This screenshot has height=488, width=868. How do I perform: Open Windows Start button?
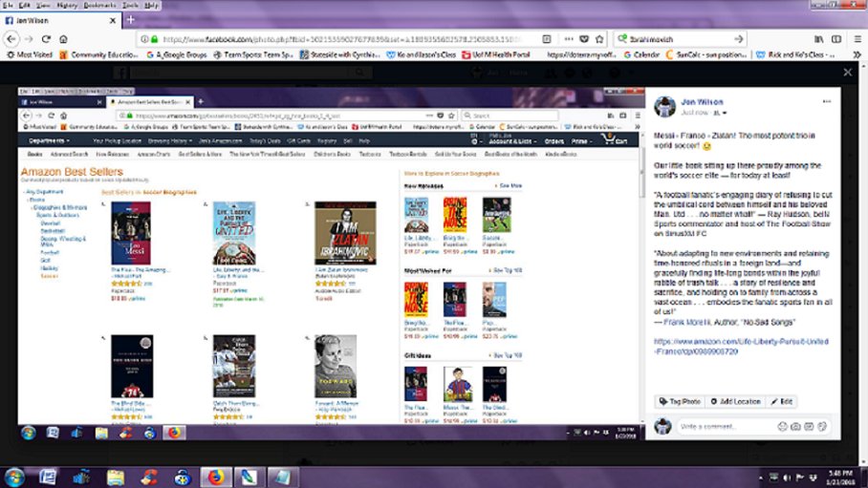click(15, 477)
